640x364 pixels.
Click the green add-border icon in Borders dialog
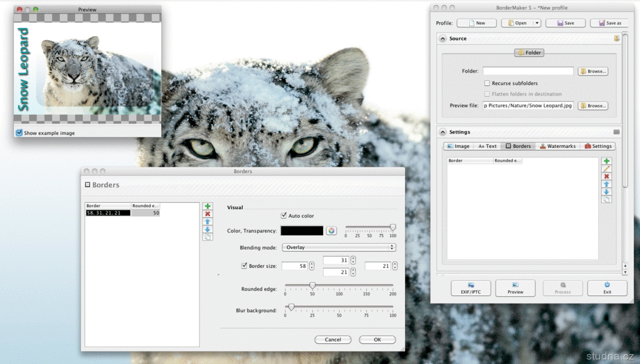point(208,207)
